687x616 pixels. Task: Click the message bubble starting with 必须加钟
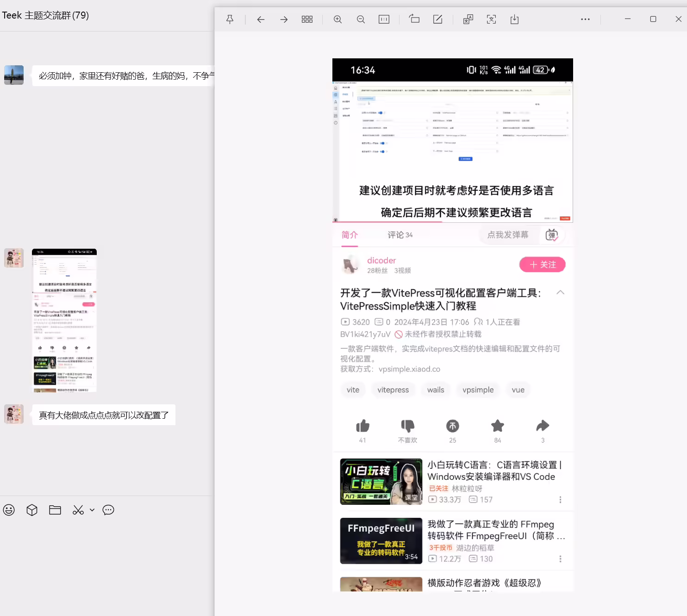tap(123, 76)
